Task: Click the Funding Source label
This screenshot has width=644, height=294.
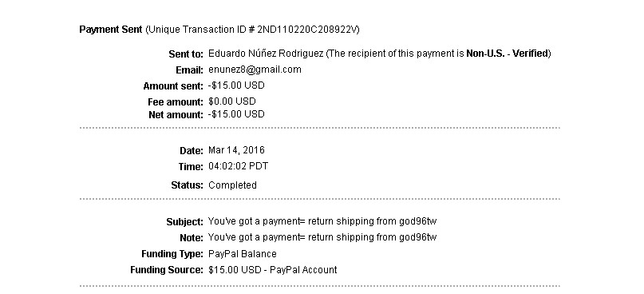Action: click(167, 270)
